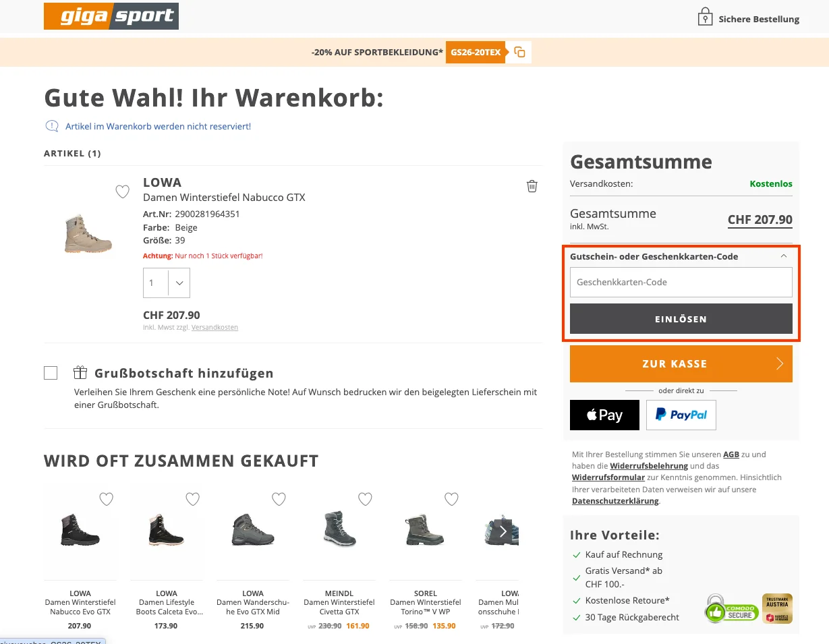Click the gift icon next to Grußbotschaft

click(x=81, y=372)
